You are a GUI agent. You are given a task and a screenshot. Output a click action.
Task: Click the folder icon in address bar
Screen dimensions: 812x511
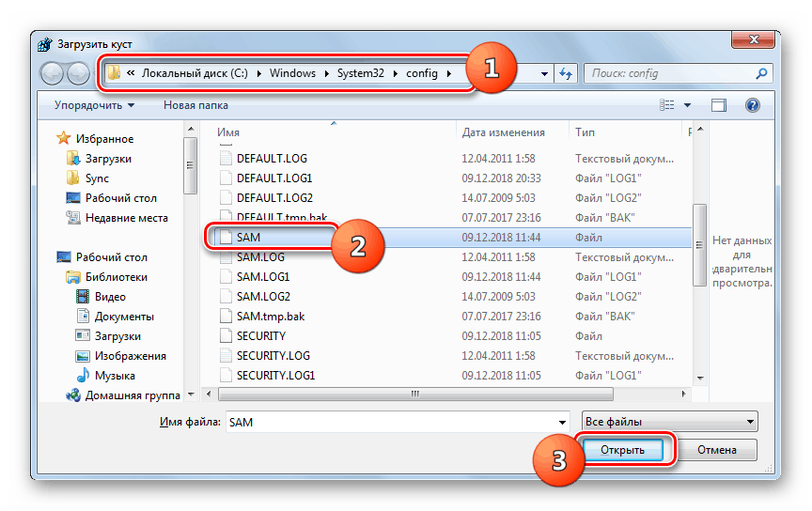tap(114, 73)
